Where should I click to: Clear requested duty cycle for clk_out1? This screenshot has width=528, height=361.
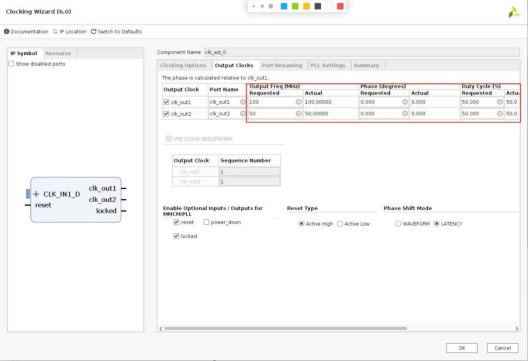coord(500,102)
